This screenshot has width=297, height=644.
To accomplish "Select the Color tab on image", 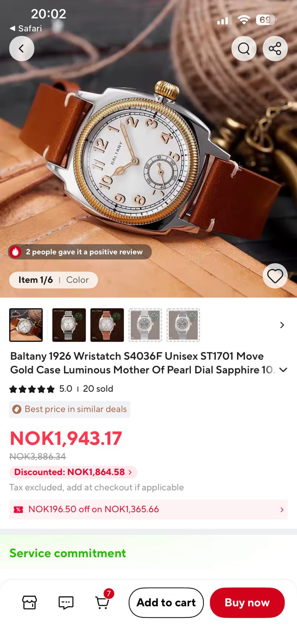I will point(77,280).
